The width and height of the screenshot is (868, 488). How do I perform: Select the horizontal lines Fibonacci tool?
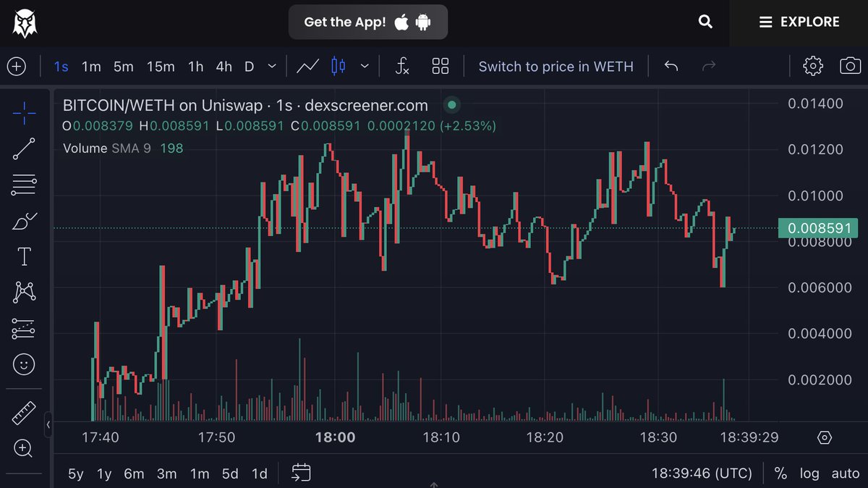click(x=24, y=185)
